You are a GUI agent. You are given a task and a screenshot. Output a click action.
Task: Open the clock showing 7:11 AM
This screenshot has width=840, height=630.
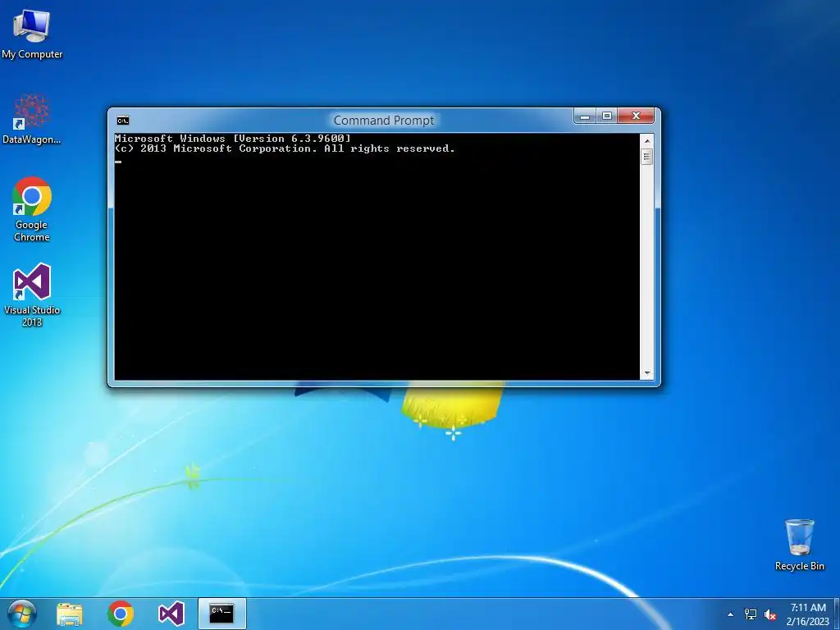coord(808,614)
